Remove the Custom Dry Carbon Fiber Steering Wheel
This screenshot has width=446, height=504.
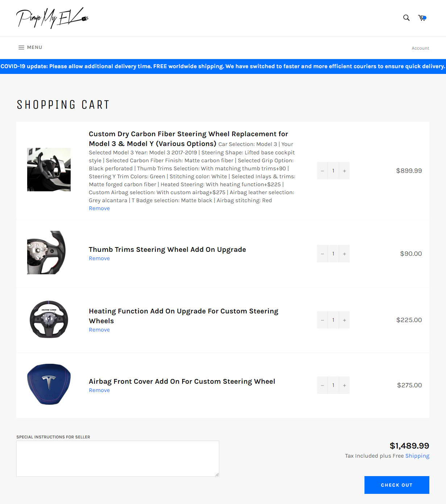(99, 208)
